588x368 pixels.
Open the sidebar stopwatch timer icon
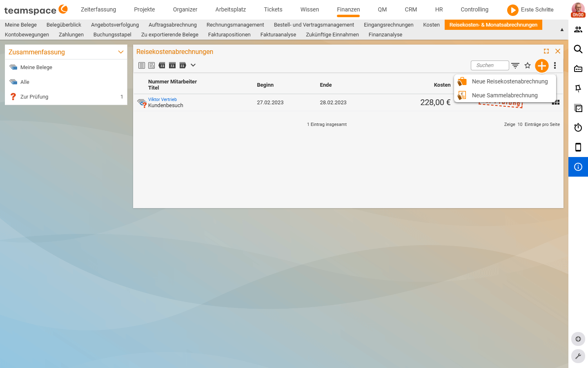point(578,128)
